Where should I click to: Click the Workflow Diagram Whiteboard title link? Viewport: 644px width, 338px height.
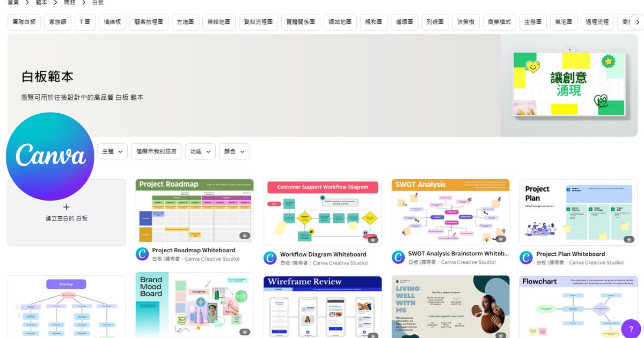click(323, 254)
